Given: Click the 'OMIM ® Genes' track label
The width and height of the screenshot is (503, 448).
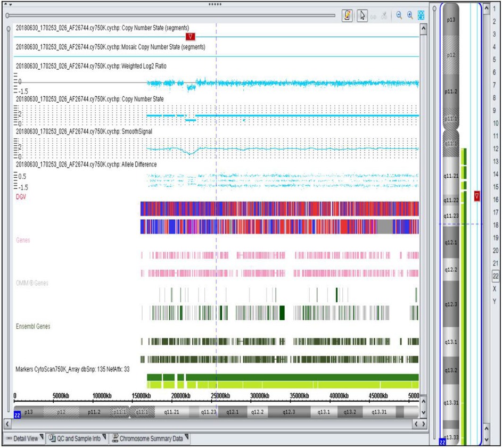Looking at the screenshot, I should pos(32,283).
